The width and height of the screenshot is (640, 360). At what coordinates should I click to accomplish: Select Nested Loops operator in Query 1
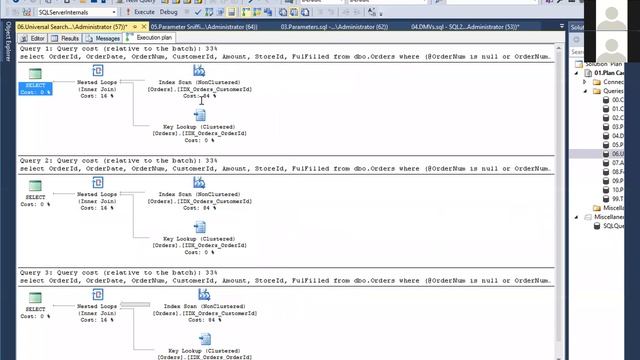97,82
